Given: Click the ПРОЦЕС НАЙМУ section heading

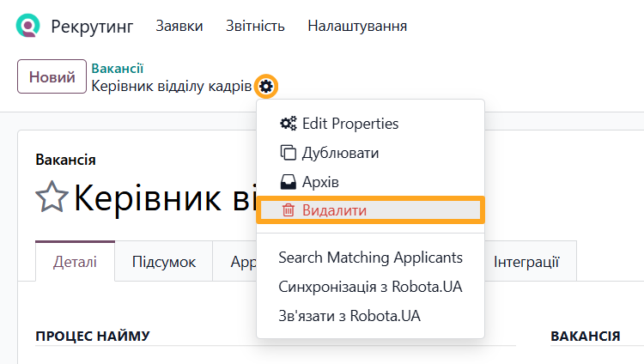Looking at the screenshot, I should 93,336.
